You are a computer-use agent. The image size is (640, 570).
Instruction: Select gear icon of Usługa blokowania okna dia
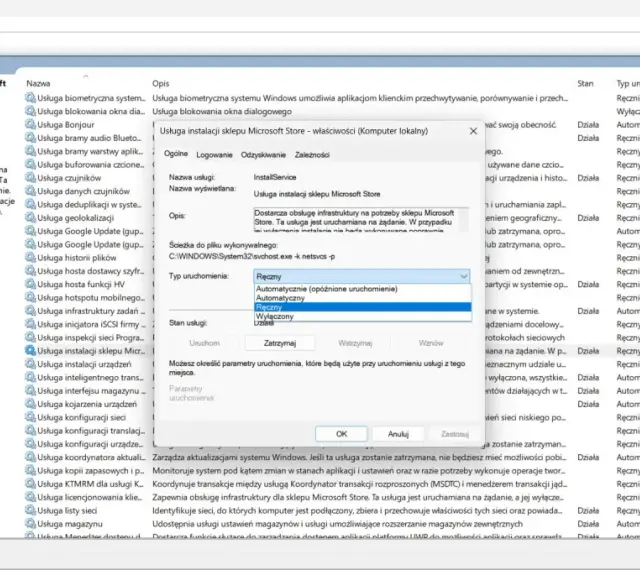click(x=30, y=111)
